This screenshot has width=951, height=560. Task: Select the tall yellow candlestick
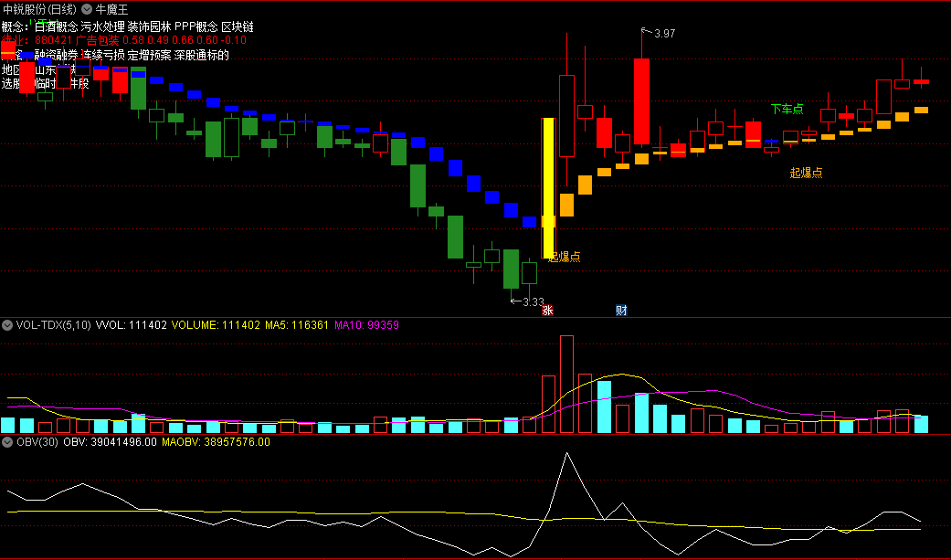click(x=548, y=187)
